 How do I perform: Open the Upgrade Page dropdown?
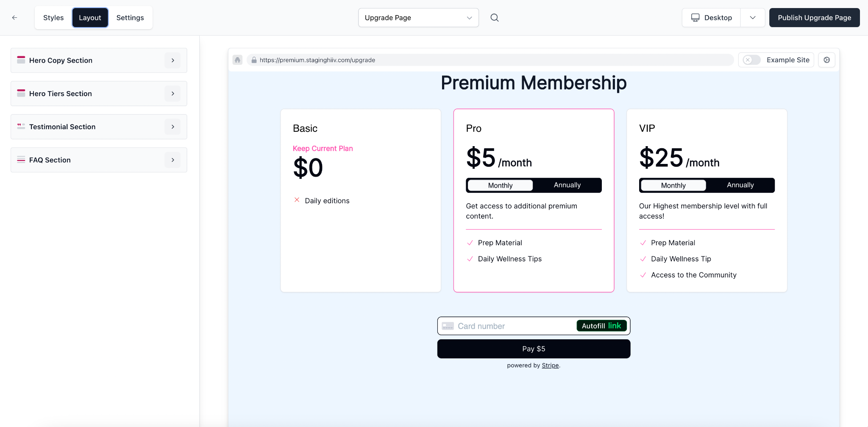point(418,18)
